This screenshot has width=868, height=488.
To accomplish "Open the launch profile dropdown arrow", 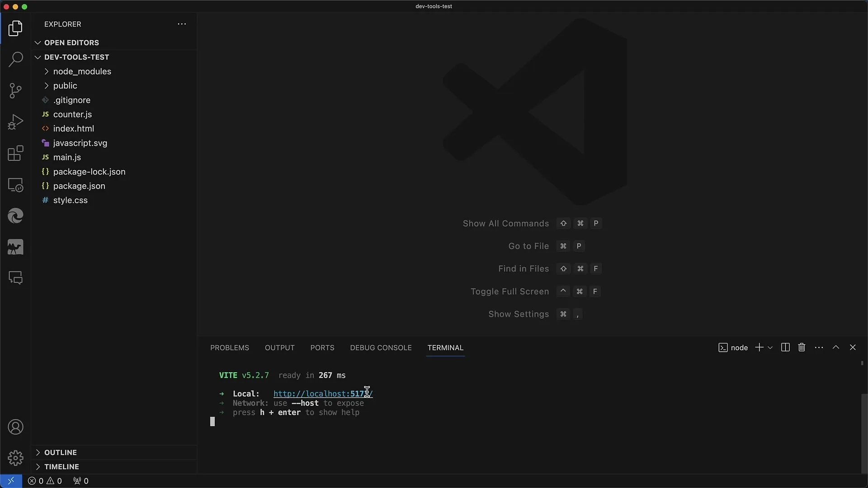I will coord(770,347).
